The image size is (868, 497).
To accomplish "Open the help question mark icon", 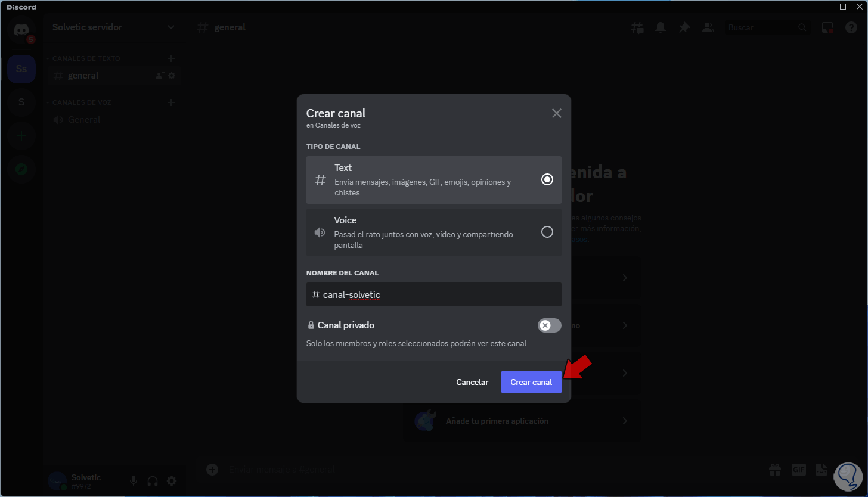I will coord(851,27).
